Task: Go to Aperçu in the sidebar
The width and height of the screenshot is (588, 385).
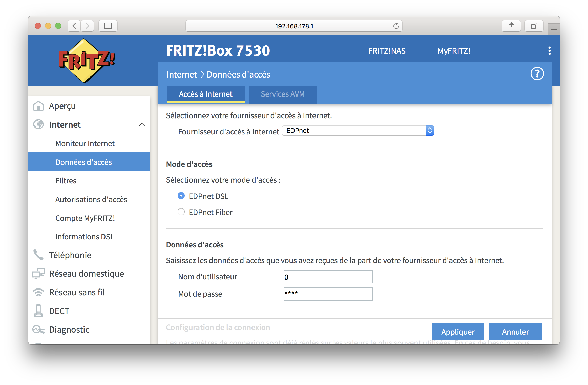Action: tap(62, 106)
